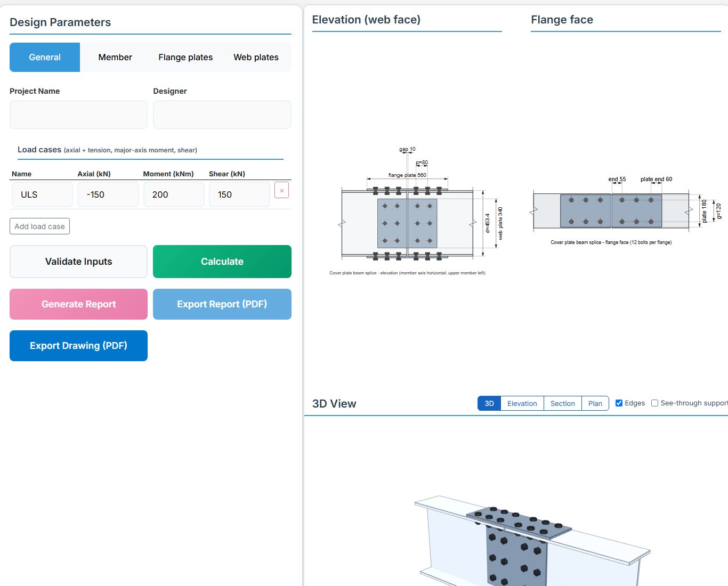This screenshot has width=728, height=586.
Task: Open the Member tab
Action: tap(115, 57)
